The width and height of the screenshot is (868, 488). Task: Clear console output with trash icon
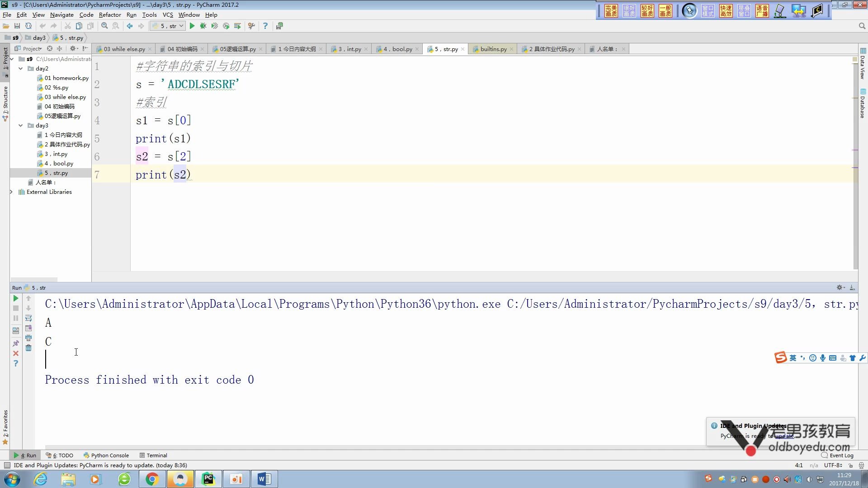pos(28,348)
